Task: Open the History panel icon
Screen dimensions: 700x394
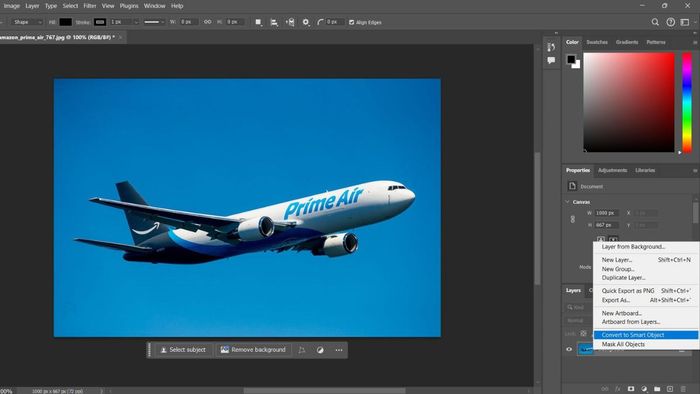Action: point(551,46)
